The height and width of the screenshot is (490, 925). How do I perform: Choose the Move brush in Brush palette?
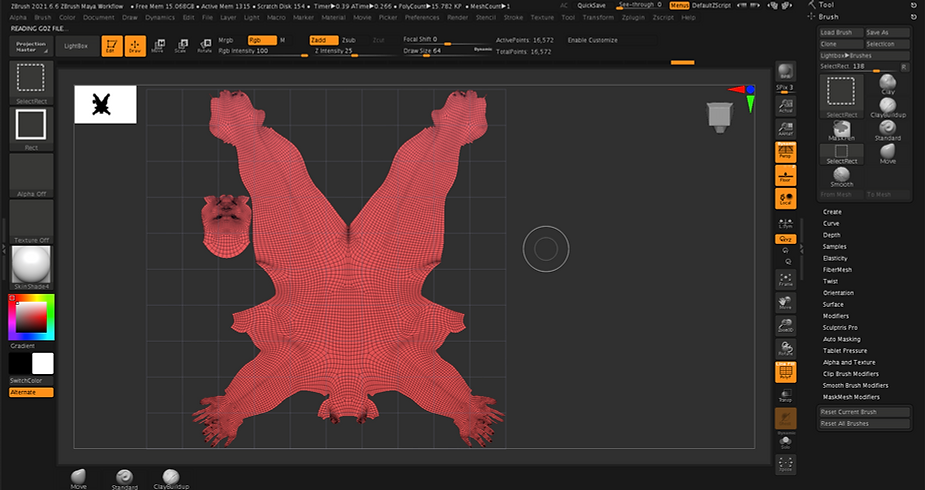[887, 153]
